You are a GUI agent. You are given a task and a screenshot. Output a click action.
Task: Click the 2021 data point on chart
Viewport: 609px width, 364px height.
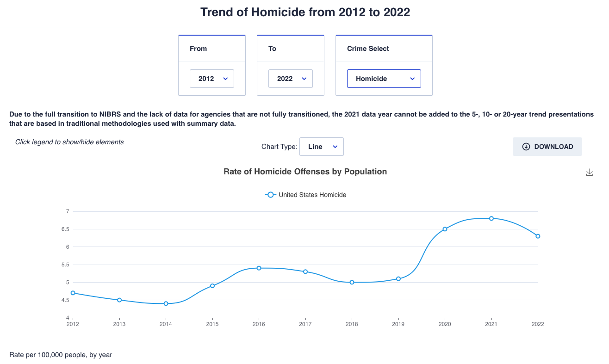coord(491,218)
